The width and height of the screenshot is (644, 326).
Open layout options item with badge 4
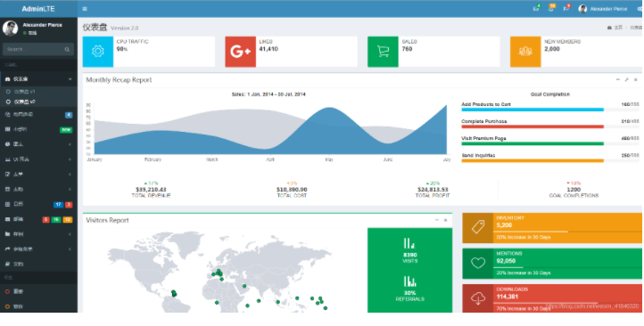(x=38, y=114)
